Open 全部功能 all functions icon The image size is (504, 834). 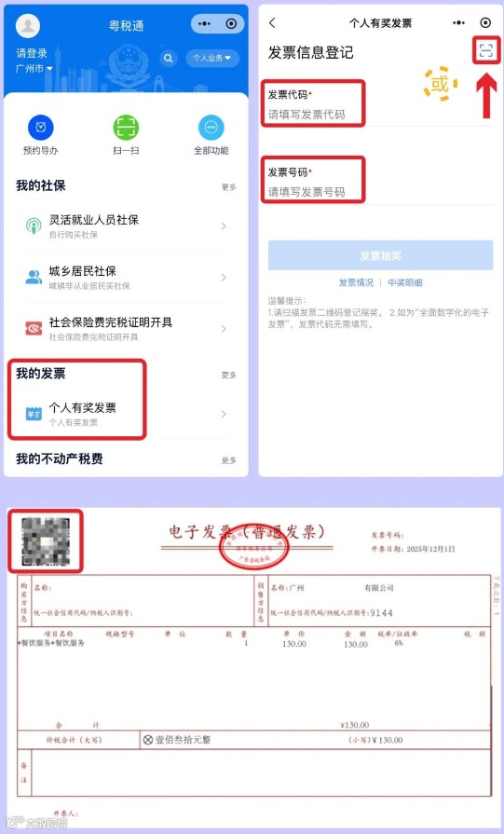point(211,128)
